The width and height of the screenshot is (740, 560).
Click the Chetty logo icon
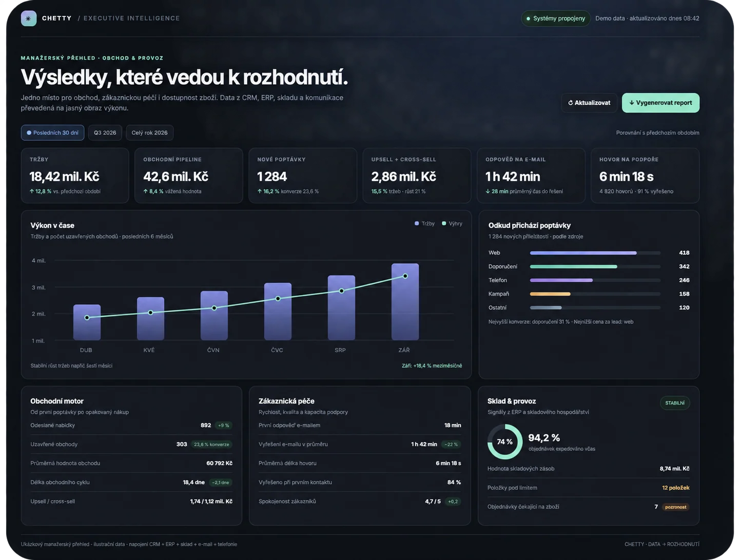click(x=29, y=18)
